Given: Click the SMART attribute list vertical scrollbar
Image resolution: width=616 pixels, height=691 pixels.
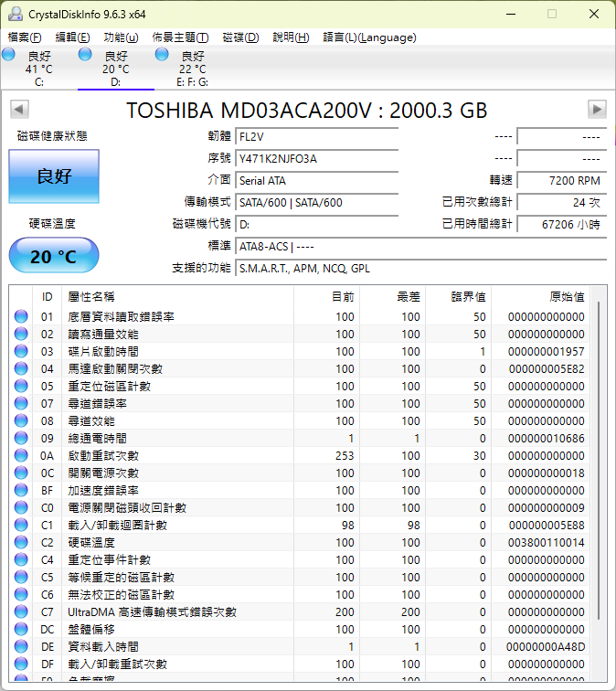Looking at the screenshot, I should coord(598,461).
